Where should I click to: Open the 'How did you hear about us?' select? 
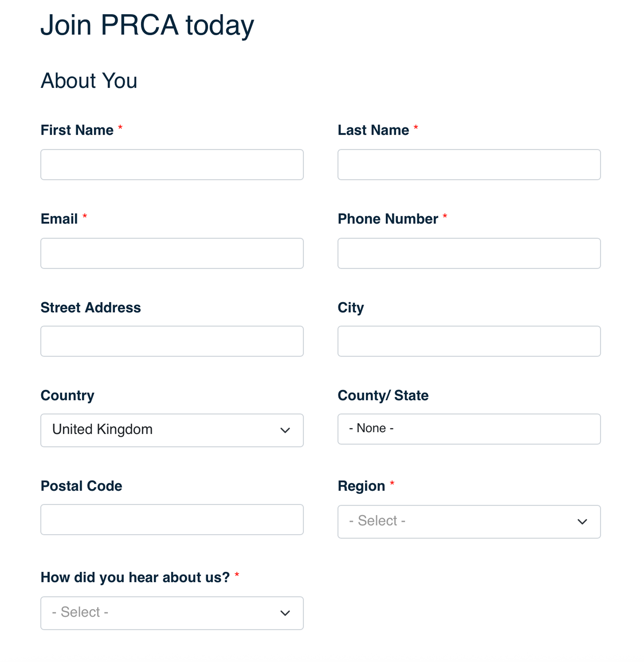pyautogui.click(x=172, y=613)
